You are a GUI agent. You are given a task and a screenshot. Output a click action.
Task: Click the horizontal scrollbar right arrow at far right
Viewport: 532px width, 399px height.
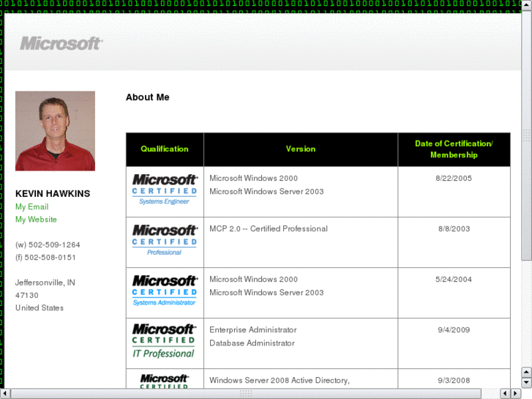coord(516,394)
